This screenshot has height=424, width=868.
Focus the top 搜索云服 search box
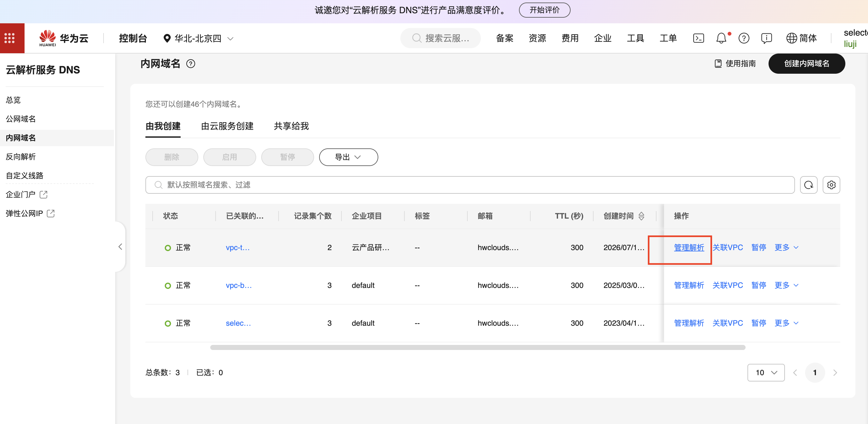440,38
